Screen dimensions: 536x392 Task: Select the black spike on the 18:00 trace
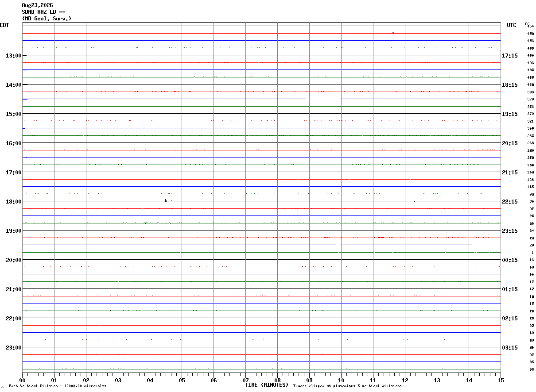tap(166, 200)
